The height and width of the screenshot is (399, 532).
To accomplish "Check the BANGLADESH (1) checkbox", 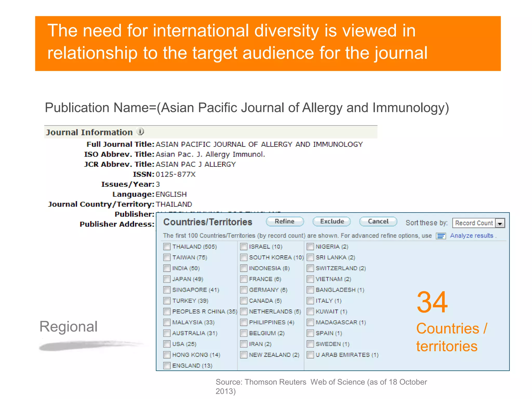I will 310,290.
